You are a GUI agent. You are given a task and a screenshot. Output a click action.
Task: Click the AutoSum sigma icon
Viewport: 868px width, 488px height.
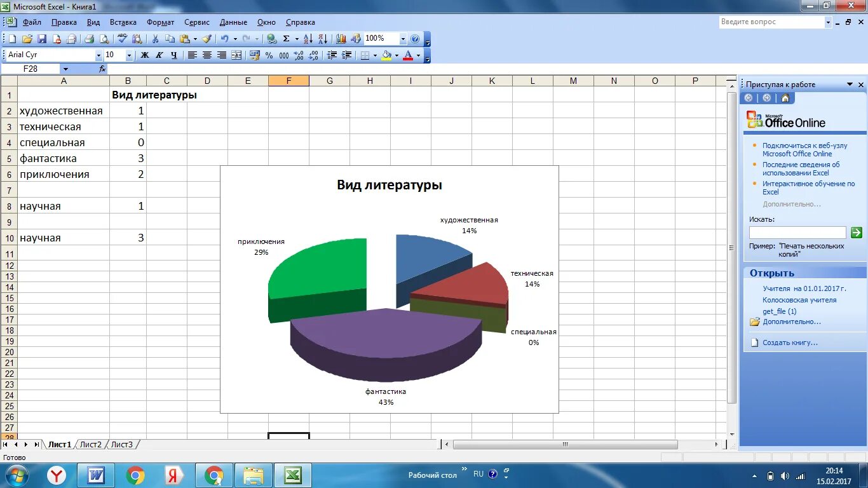287,39
